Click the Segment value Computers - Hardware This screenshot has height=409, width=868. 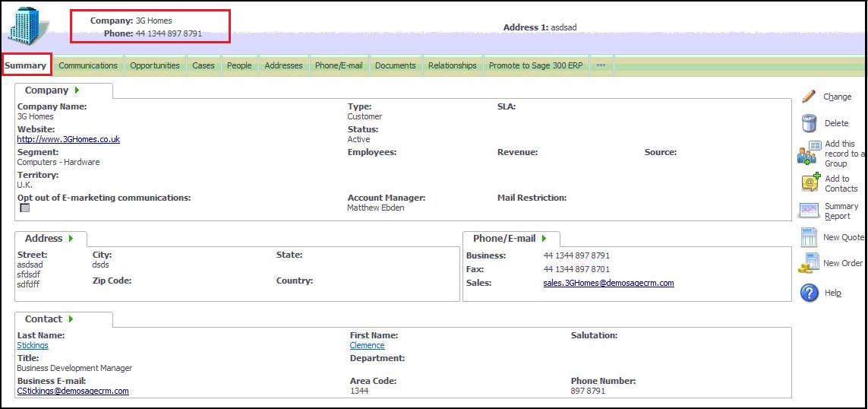point(58,162)
